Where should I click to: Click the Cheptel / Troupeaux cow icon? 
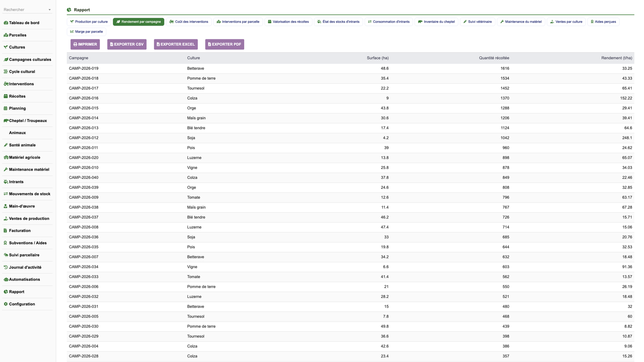[6, 121]
